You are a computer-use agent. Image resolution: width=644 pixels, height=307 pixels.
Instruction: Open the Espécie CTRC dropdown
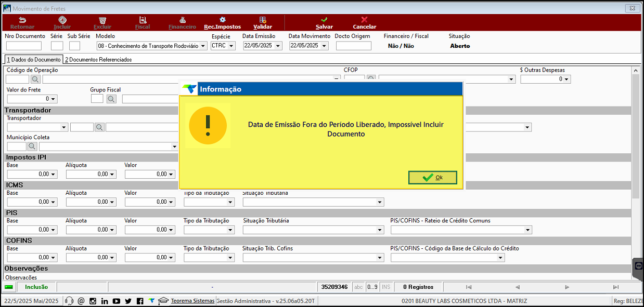(x=231, y=46)
